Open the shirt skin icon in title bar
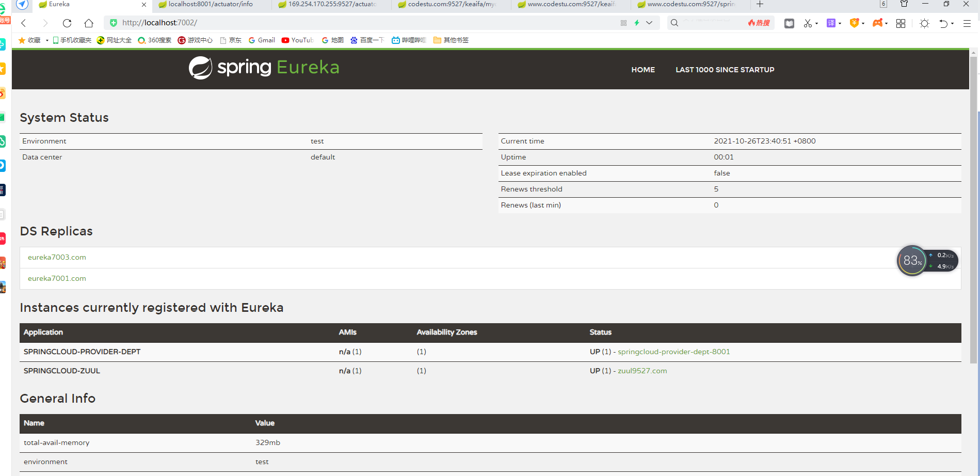Screen dimensions: 980x476 click(x=904, y=4)
